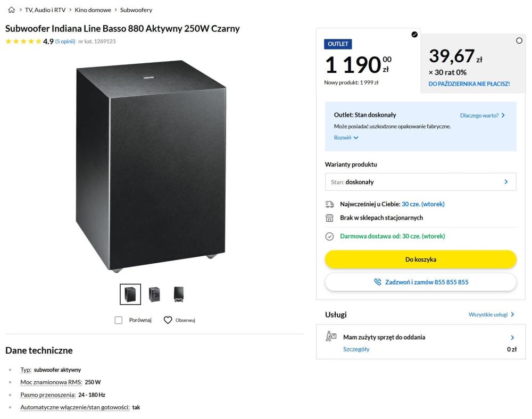532x419 pixels.
Task: Expand the Rozwiń outlet details
Action: click(x=346, y=138)
